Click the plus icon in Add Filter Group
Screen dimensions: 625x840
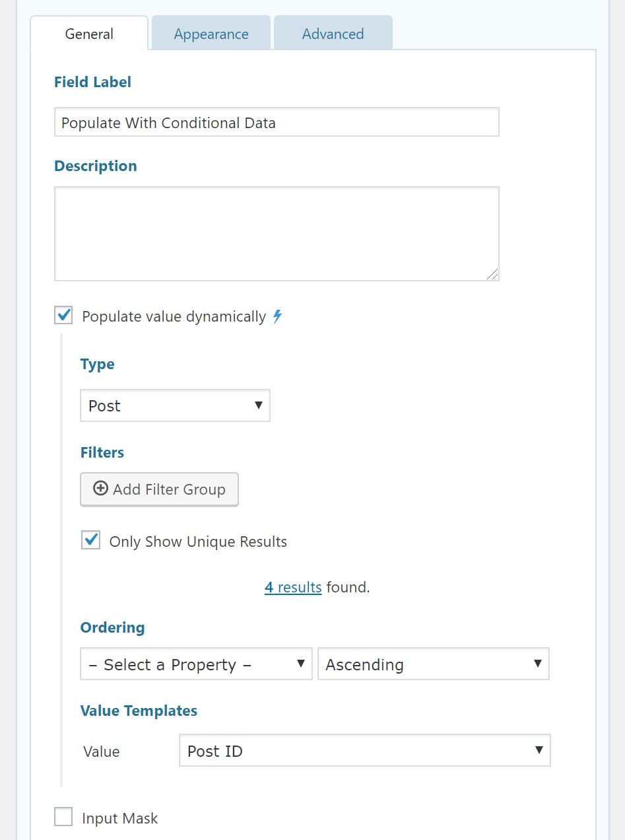[x=100, y=489]
